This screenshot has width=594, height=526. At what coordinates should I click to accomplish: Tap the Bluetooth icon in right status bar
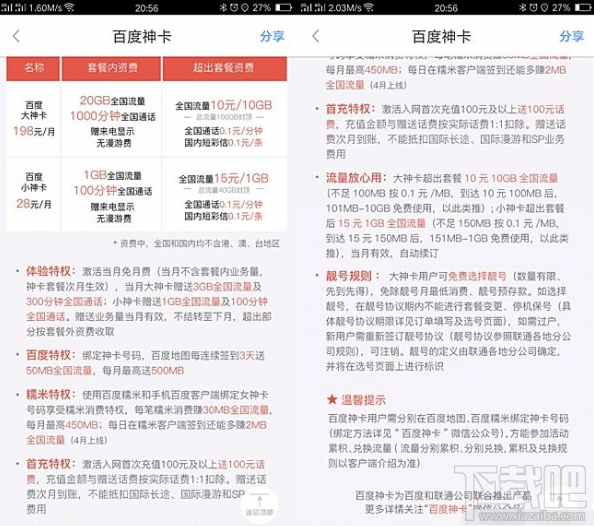click(x=522, y=8)
